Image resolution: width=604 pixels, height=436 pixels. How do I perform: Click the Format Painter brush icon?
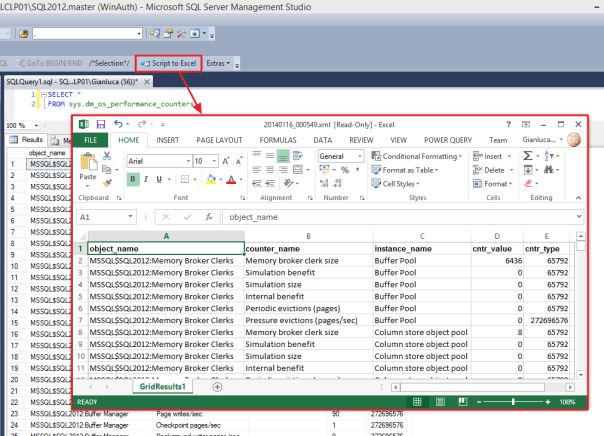point(107,183)
